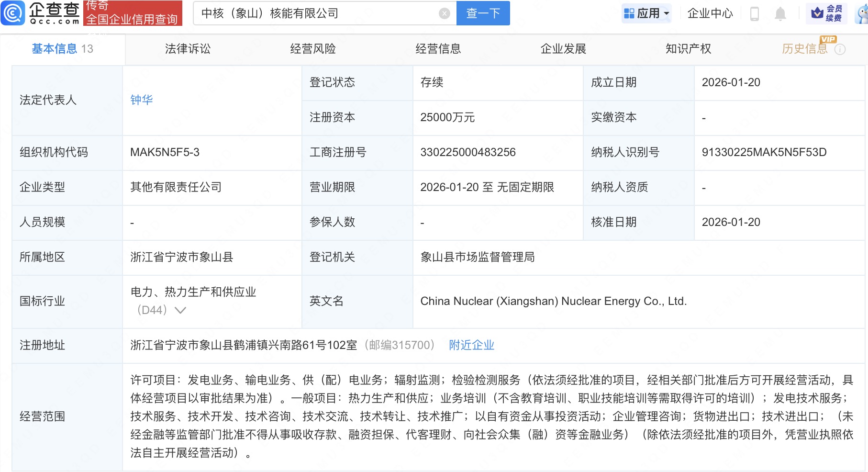Image resolution: width=868 pixels, height=472 pixels.
Task: Click the 应用 grid icon
Action: point(630,13)
